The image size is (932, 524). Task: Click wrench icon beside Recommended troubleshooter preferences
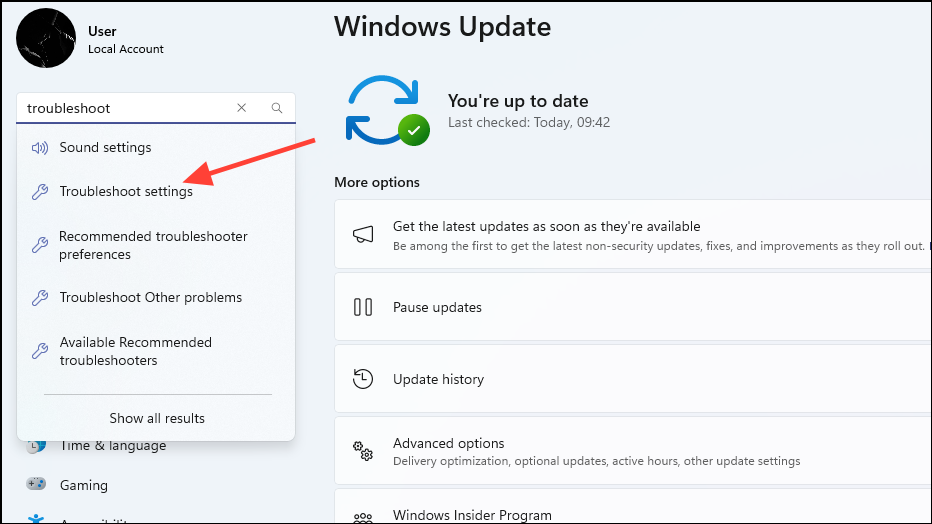(40, 245)
